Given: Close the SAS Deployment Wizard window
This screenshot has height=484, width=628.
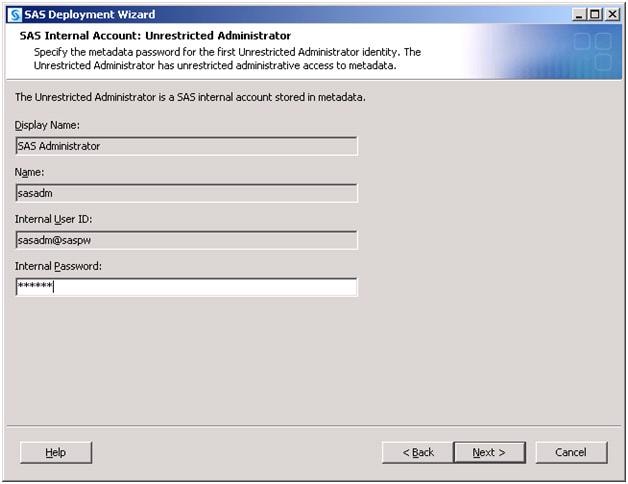Looking at the screenshot, I should [x=613, y=14].
